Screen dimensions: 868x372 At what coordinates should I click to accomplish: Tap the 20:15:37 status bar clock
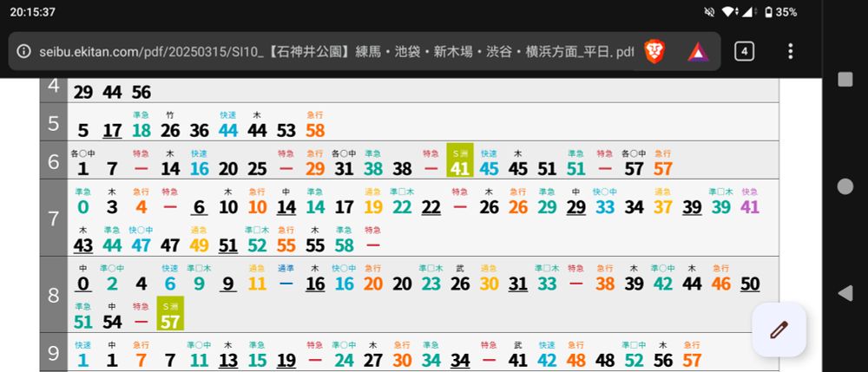[33, 12]
